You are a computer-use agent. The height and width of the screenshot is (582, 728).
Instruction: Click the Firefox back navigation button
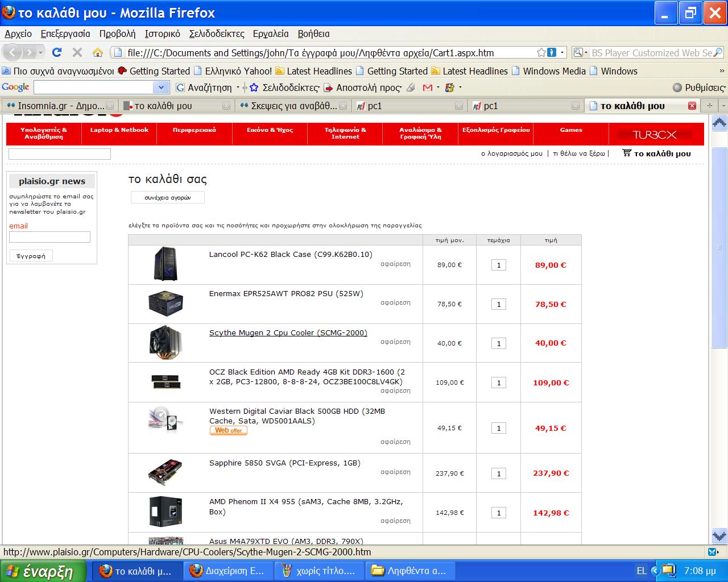click(x=13, y=52)
